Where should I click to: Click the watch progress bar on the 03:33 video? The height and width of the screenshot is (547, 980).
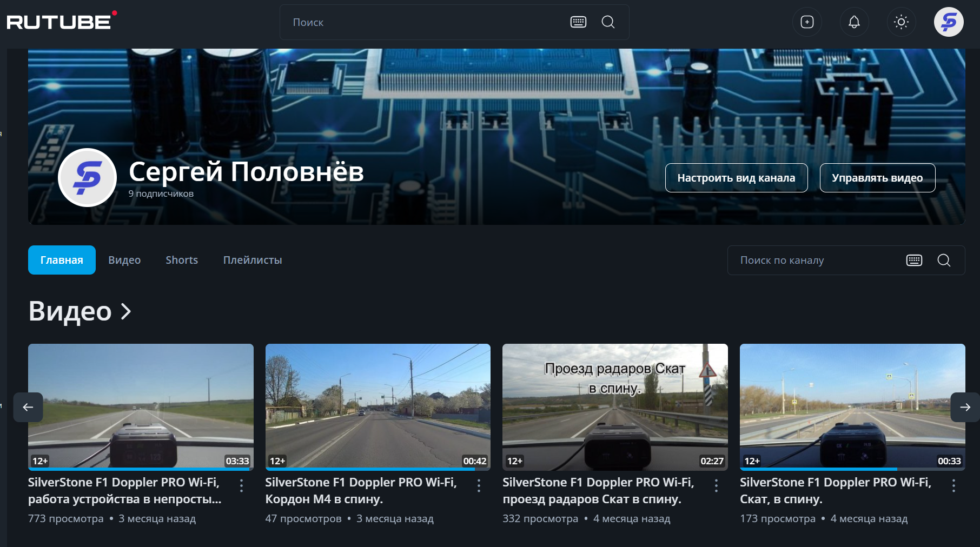point(141,469)
